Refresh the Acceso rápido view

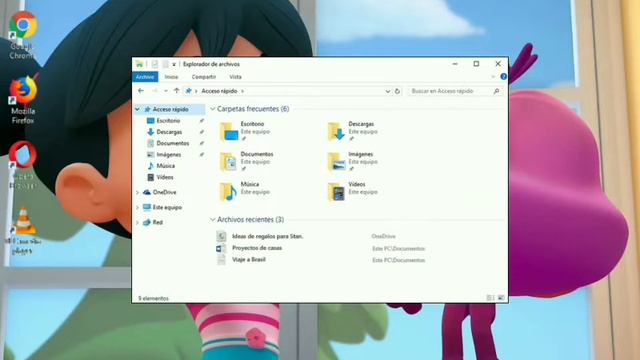point(397,91)
